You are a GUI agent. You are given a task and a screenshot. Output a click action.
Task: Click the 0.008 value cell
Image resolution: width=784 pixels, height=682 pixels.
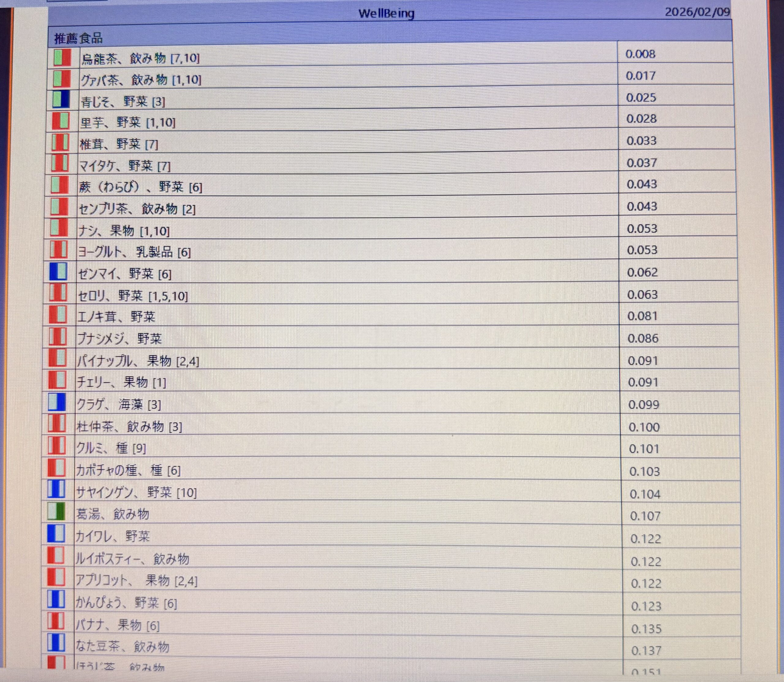pos(640,54)
